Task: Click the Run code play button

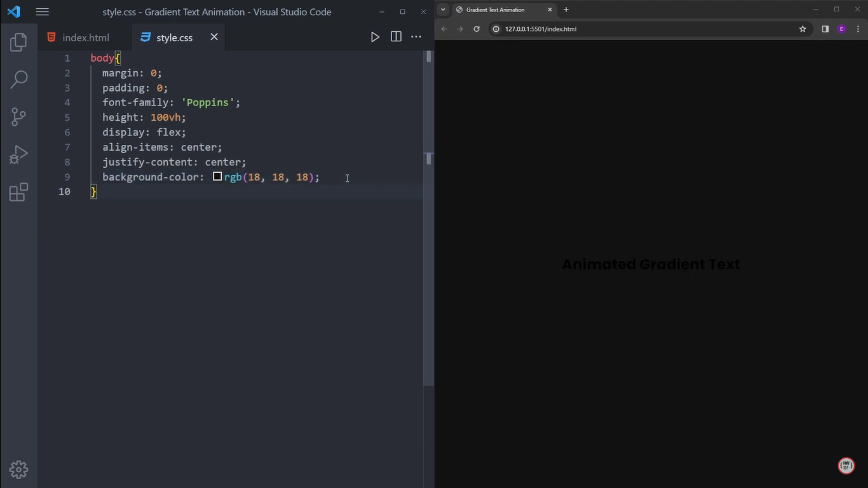Action: pos(375,37)
